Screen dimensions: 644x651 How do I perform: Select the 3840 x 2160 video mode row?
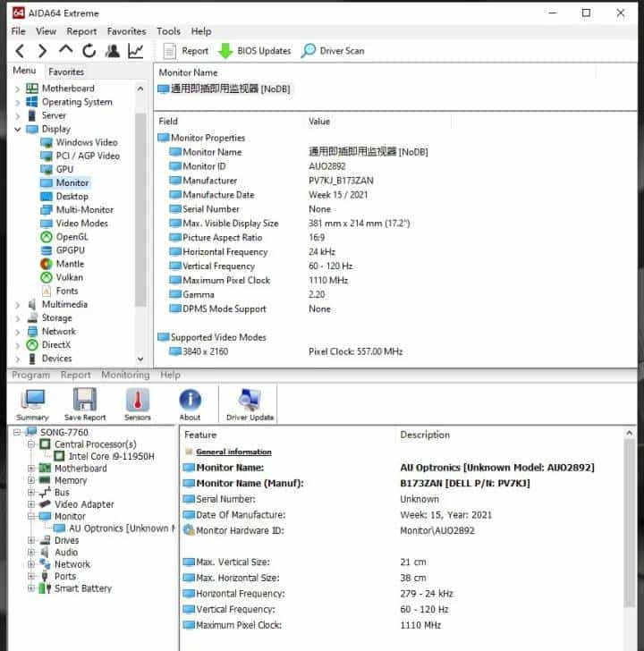(x=286, y=351)
